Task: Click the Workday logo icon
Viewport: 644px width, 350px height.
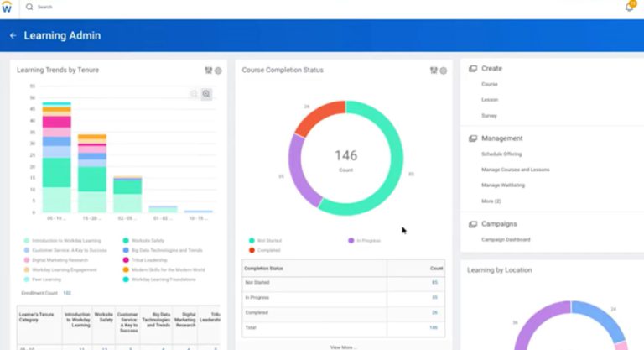Action: pos(8,7)
